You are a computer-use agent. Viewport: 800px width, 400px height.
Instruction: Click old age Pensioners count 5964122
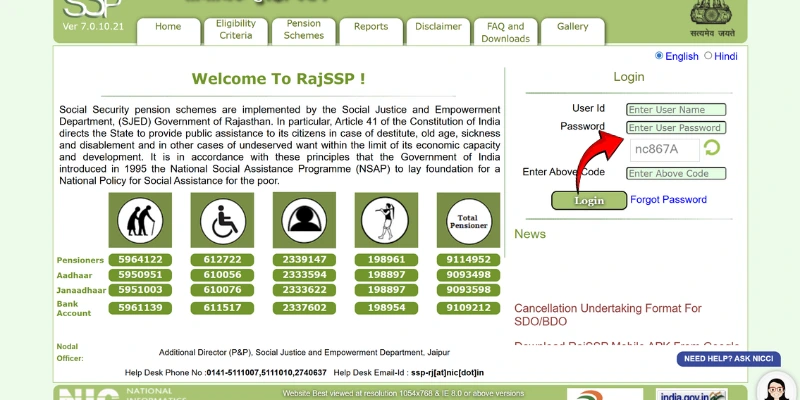point(140,260)
